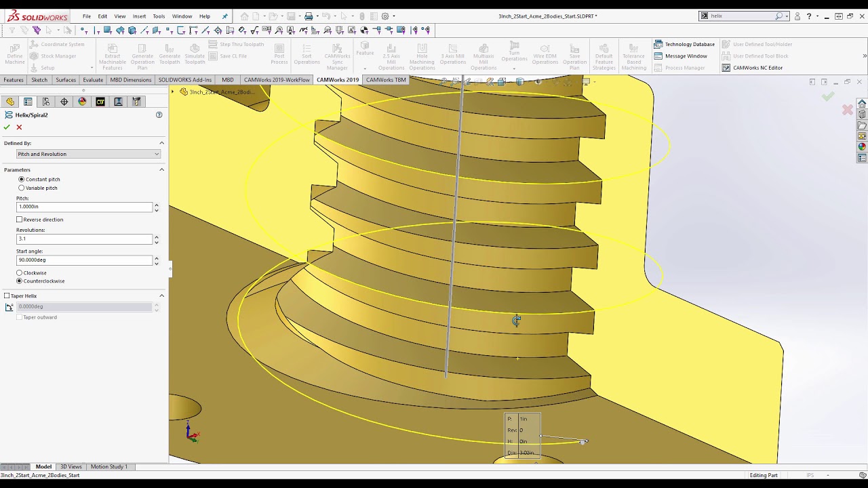Expand CommandManager overflow chevron
Viewport: 868px width, 488px height.
pyautogui.click(x=864, y=56)
